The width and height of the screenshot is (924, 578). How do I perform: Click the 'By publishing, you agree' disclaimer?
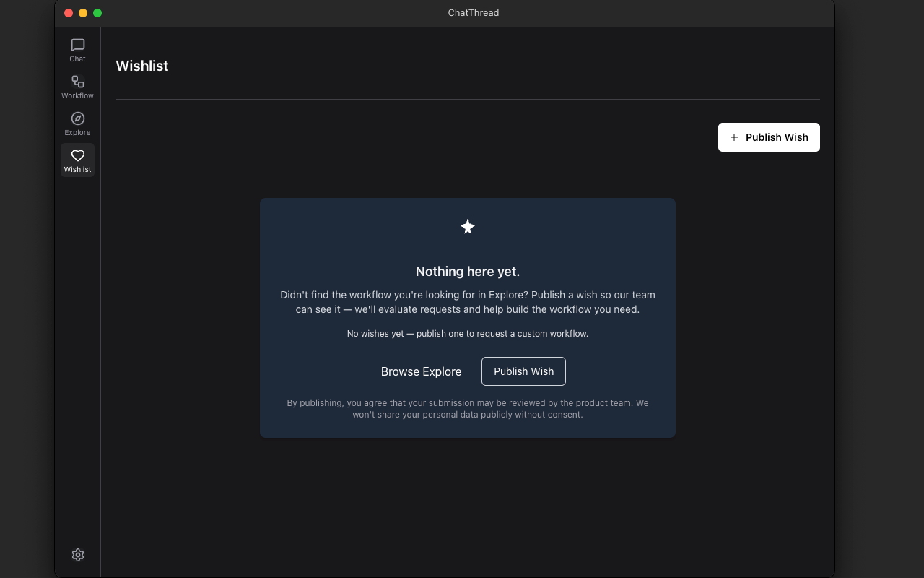coord(468,409)
